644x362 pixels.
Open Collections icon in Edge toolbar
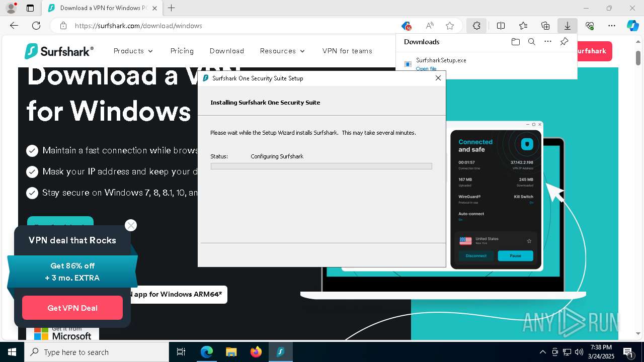pyautogui.click(x=545, y=26)
